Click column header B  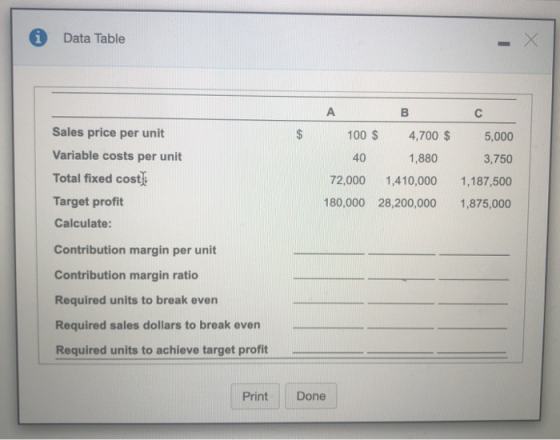click(x=404, y=113)
